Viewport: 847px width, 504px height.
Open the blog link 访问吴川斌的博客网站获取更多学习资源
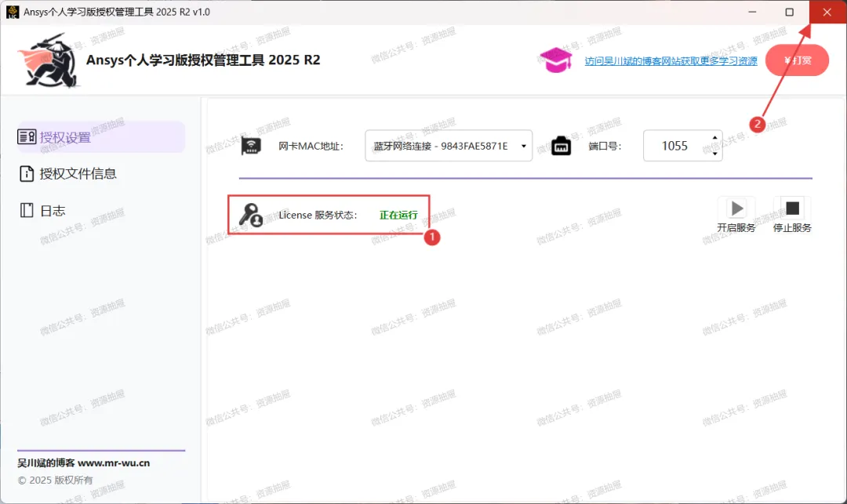point(671,61)
